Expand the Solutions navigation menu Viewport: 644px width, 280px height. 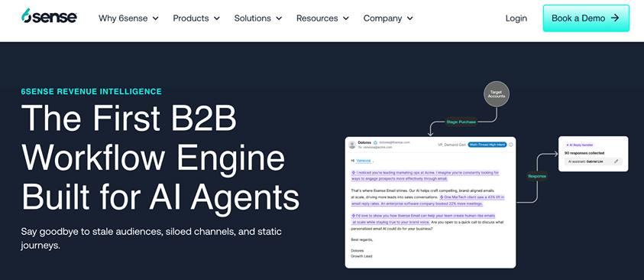click(258, 18)
